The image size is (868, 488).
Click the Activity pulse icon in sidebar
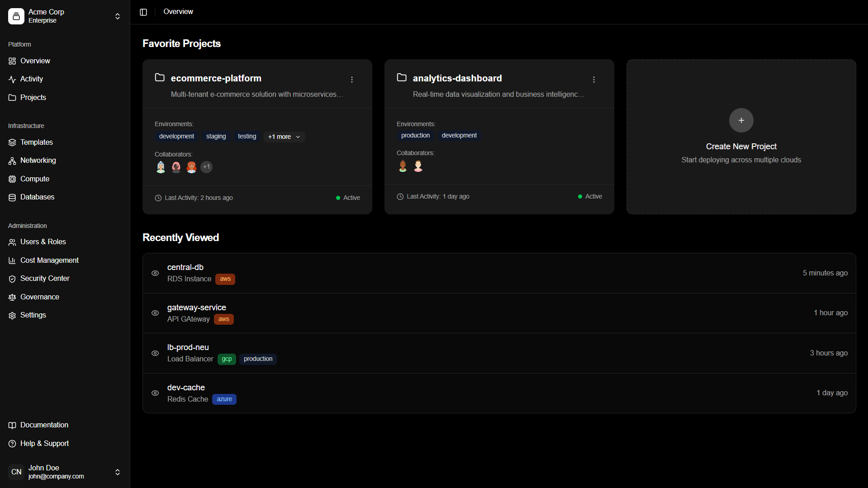pos(12,79)
